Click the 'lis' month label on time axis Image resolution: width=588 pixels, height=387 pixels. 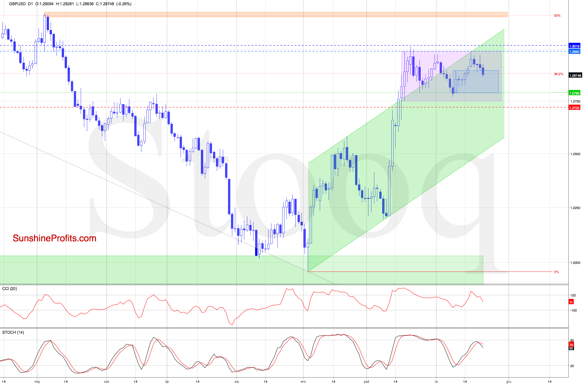[436, 382]
